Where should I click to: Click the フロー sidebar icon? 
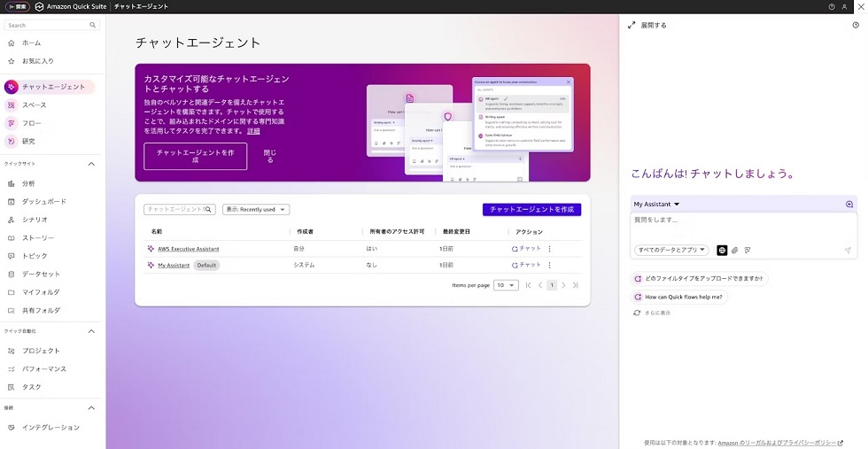point(11,123)
